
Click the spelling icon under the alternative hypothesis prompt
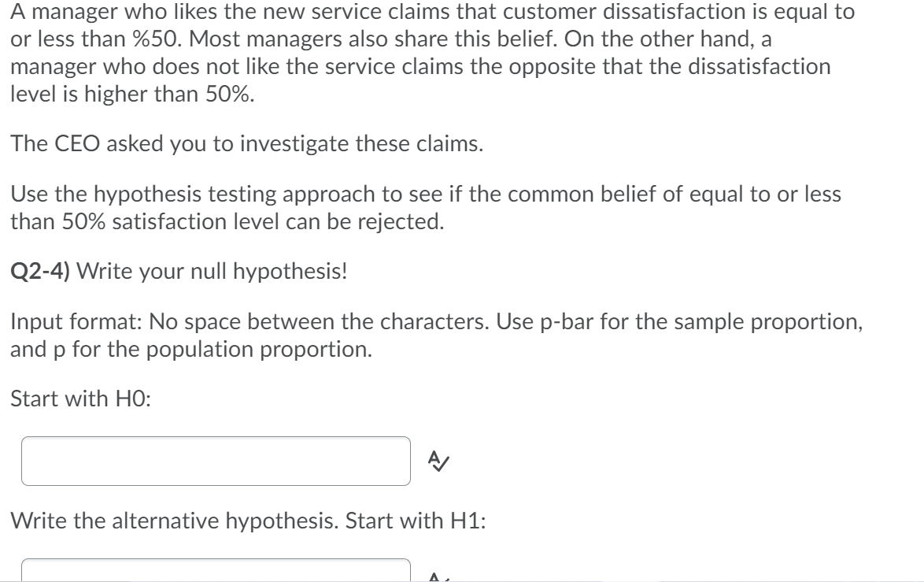(436, 576)
